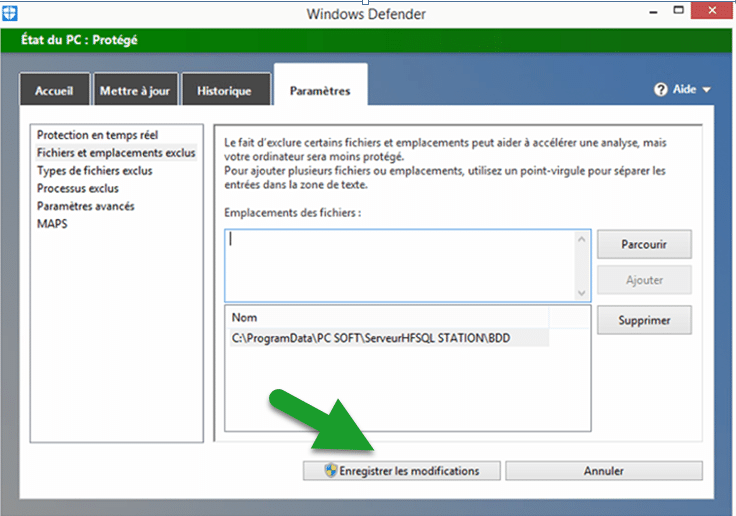Image resolution: width=736 pixels, height=516 pixels.
Task: Minimize the Windows Defender window
Action: 653,11
